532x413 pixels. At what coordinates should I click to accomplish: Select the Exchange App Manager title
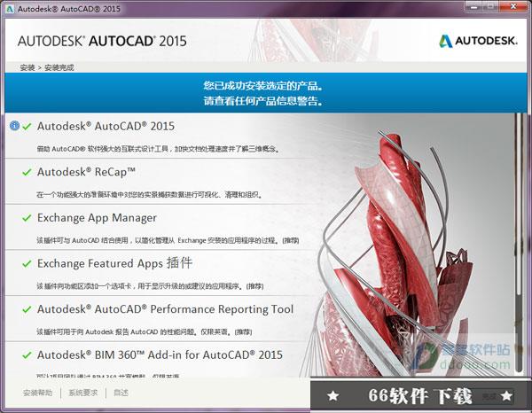click(x=97, y=218)
